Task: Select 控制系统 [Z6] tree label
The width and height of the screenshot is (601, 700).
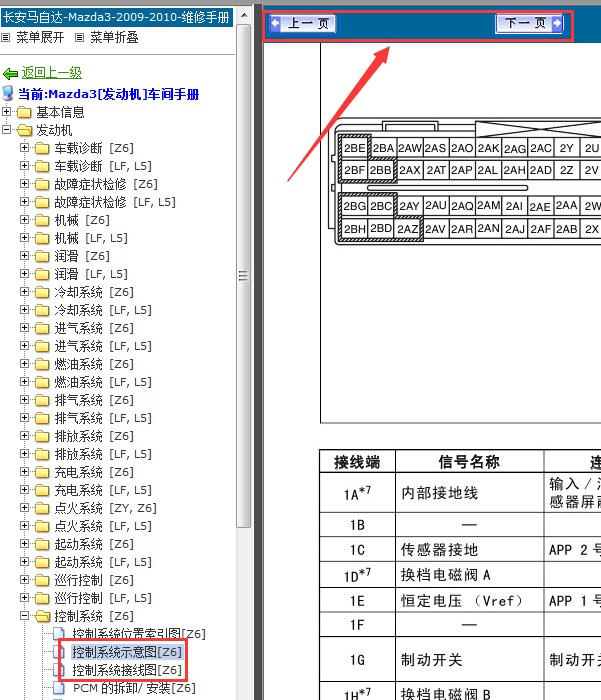Action: tap(94, 616)
